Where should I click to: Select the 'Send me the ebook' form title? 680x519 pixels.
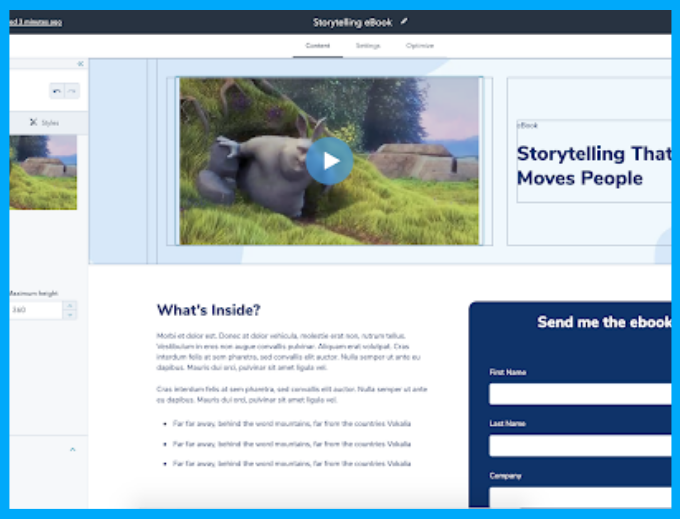pos(604,322)
